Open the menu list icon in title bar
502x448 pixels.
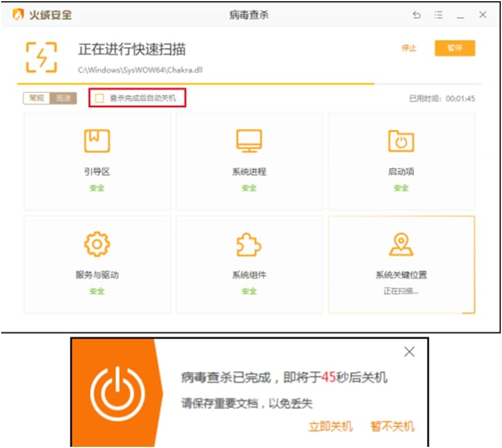tap(438, 15)
